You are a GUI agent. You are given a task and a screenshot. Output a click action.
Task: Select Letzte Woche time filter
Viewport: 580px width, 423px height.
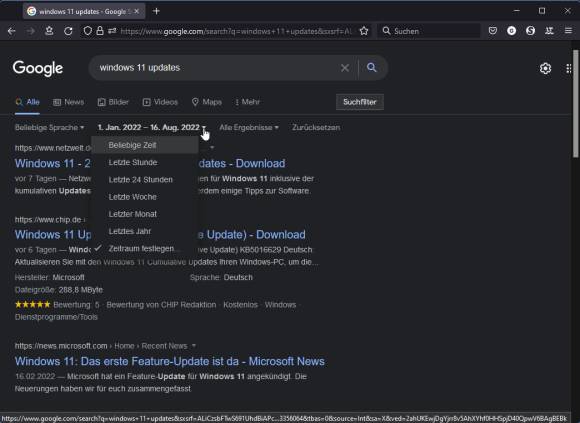145,197
